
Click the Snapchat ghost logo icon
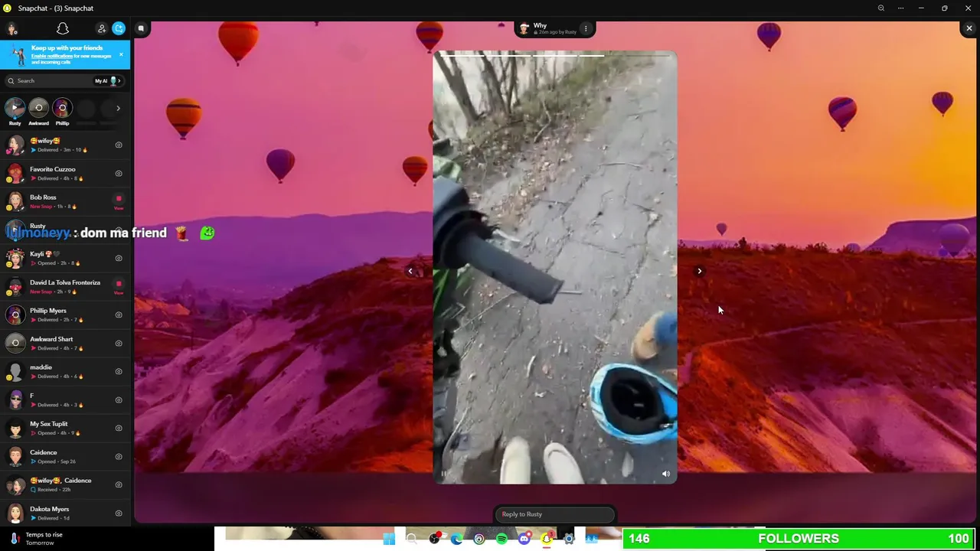click(x=63, y=28)
